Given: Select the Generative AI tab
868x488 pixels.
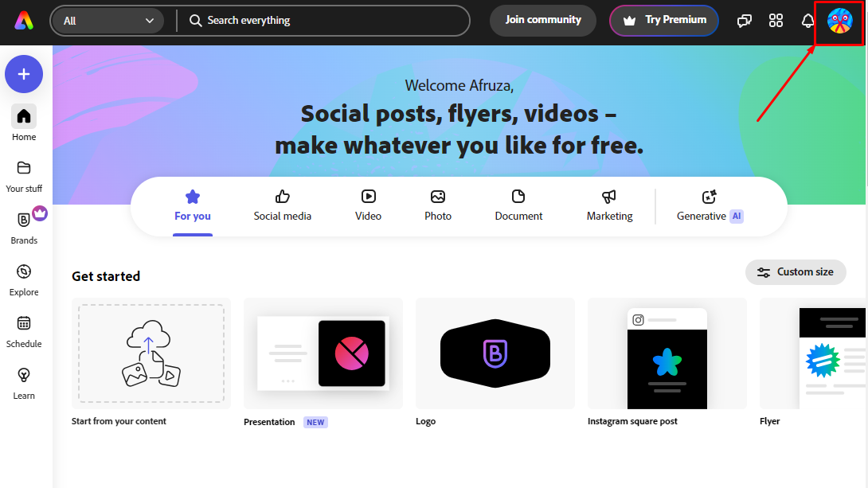Looking at the screenshot, I should coord(710,206).
